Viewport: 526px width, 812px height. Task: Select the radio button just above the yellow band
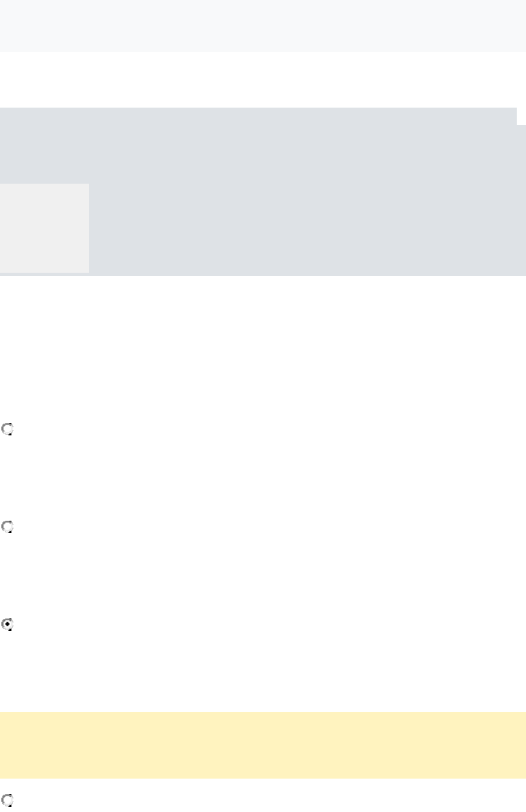(7, 625)
